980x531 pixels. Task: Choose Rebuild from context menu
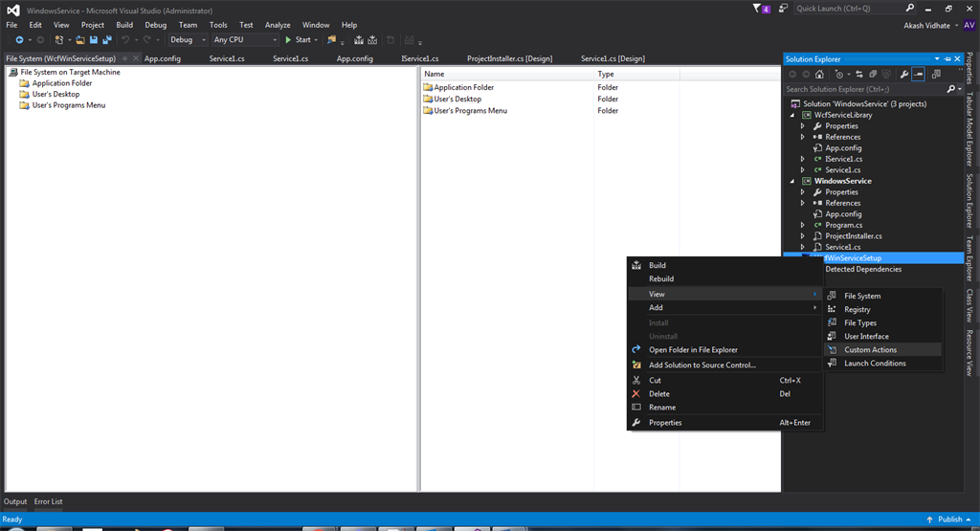pyautogui.click(x=724, y=278)
